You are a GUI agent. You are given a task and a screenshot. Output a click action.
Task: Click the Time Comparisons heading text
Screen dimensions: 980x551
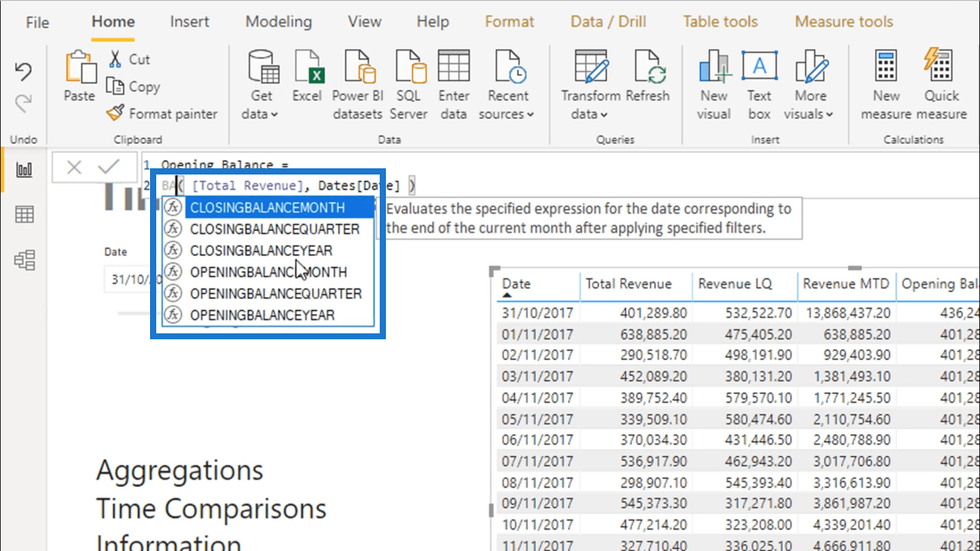[x=211, y=509]
